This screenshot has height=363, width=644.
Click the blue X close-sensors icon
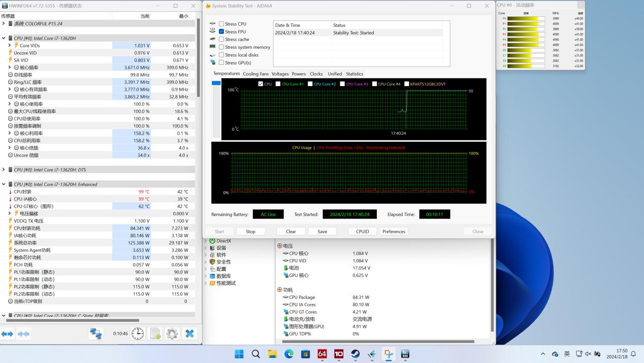(x=189, y=334)
